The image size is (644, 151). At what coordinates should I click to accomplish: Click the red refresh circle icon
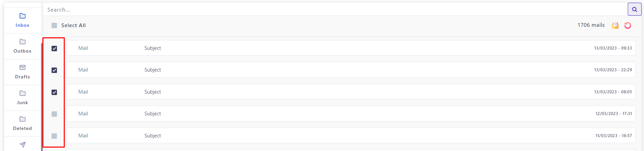coord(628,25)
